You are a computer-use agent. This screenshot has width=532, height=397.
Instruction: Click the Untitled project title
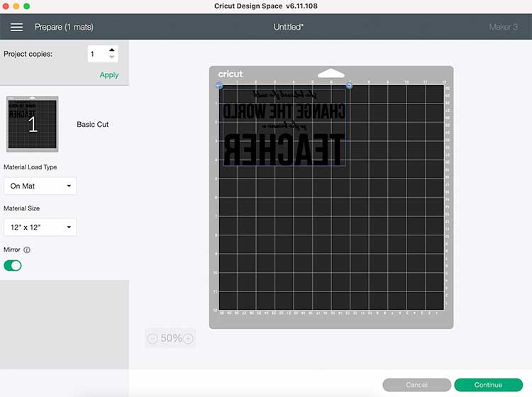click(289, 27)
